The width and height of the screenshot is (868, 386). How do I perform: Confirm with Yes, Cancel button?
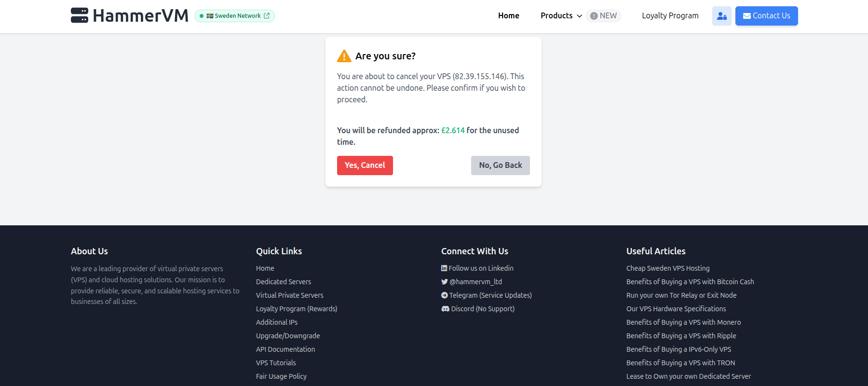pos(365,165)
